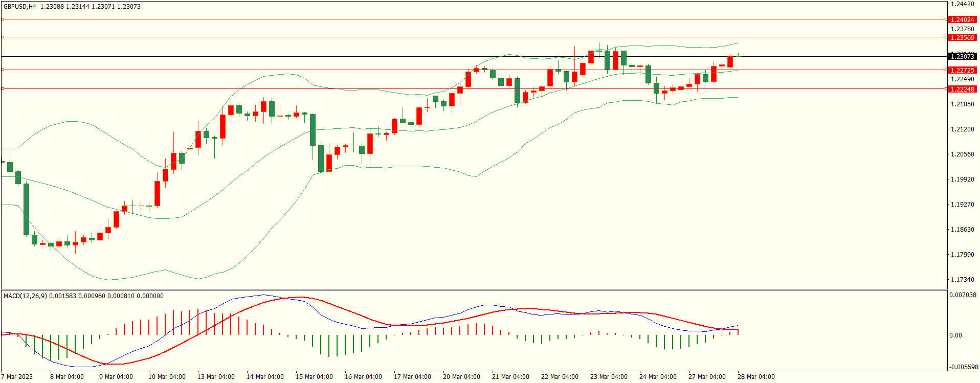Click the 1.17990 price scale value
This screenshot has height=383, width=980.
(x=962, y=255)
